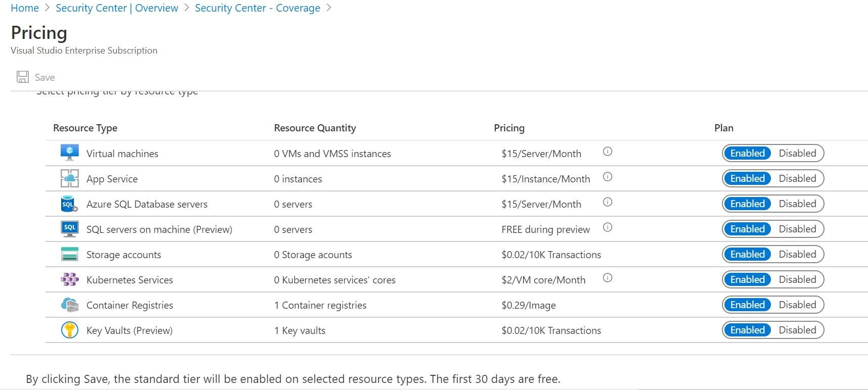
Task: Disable Key Vaults (Preview) plan
Action: (797, 330)
